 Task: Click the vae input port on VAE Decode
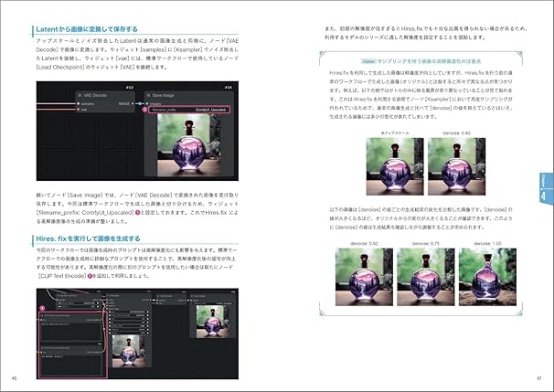[x=79, y=110]
